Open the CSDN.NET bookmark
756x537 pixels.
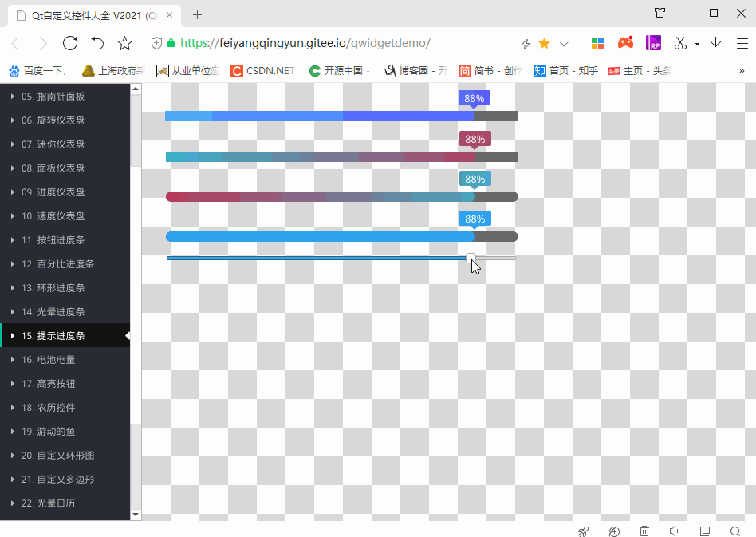262,70
